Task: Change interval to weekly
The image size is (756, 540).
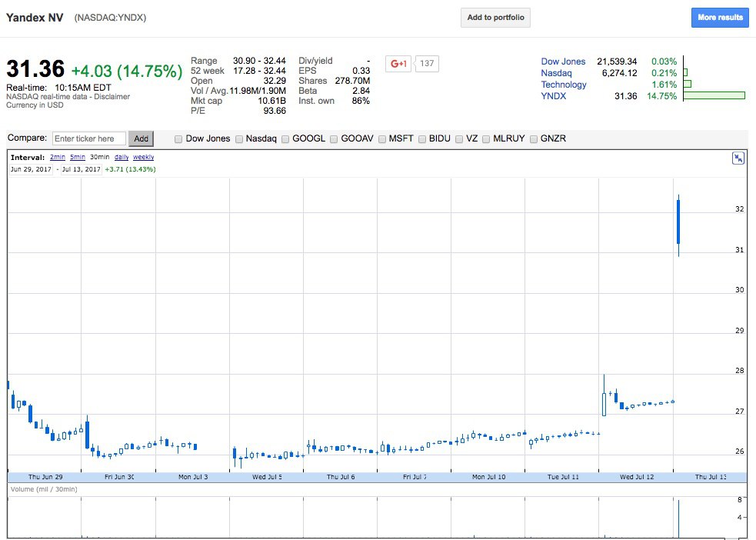Action: pyautogui.click(x=144, y=157)
